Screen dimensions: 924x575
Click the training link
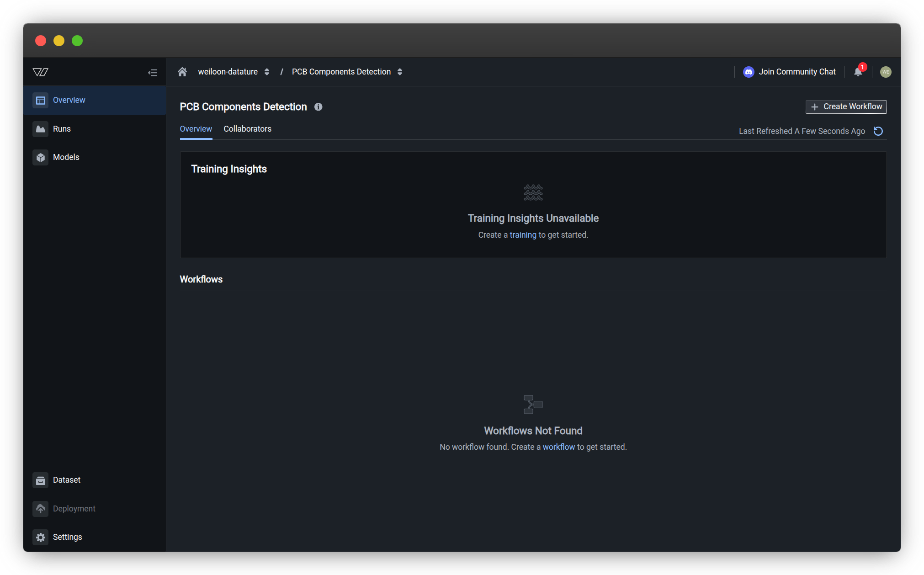(523, 235)
